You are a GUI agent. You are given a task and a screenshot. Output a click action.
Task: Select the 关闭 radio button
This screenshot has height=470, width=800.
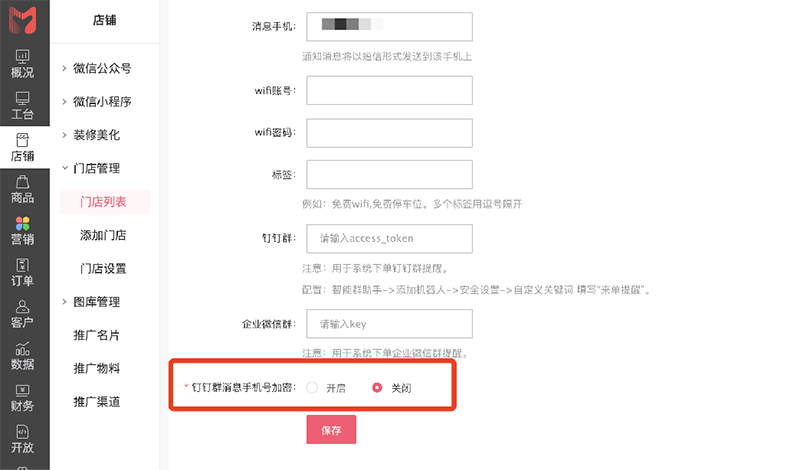(x=377, y=388)
